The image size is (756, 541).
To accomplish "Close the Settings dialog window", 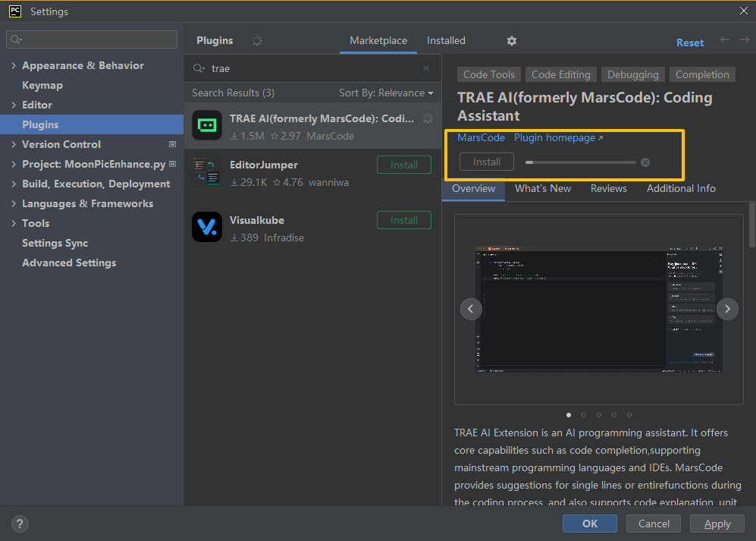I will point(744,11).
